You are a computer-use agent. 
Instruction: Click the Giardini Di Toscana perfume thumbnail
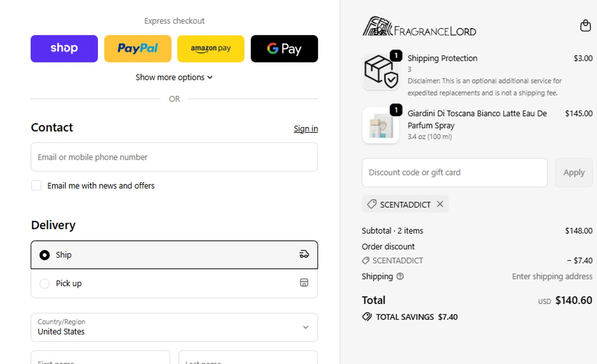tap(381, 125)
